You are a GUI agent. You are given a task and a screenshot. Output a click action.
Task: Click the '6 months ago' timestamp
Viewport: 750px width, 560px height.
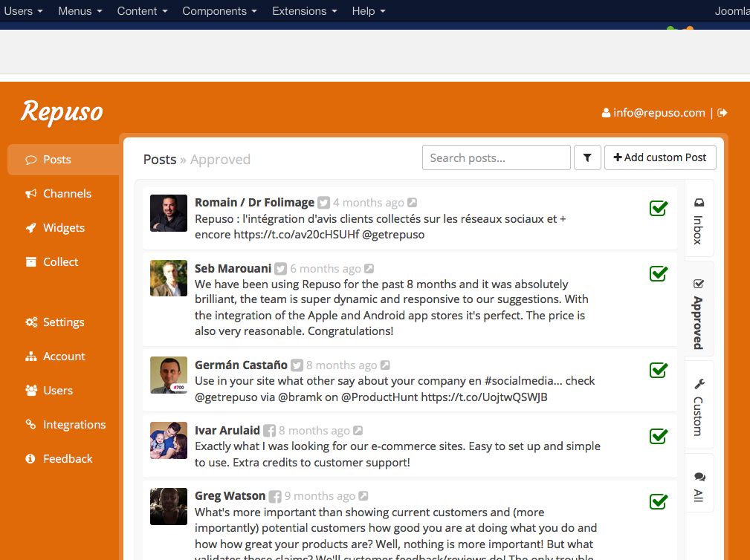click(326, 269)
